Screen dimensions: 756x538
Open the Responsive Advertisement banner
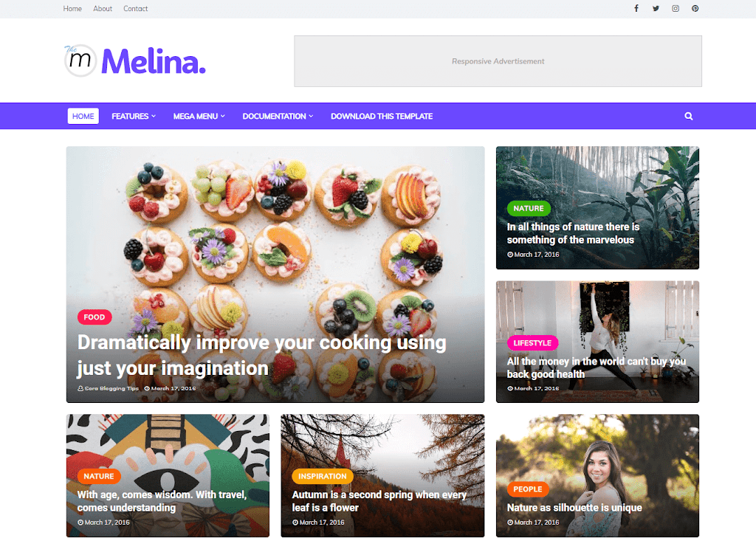[x=498, y=61]
